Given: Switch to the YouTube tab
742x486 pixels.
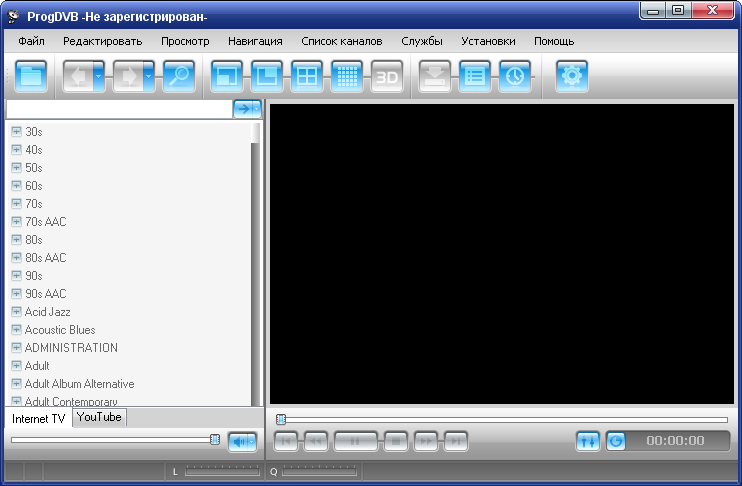Looking at the screenshot, I should tap(99, 417).
